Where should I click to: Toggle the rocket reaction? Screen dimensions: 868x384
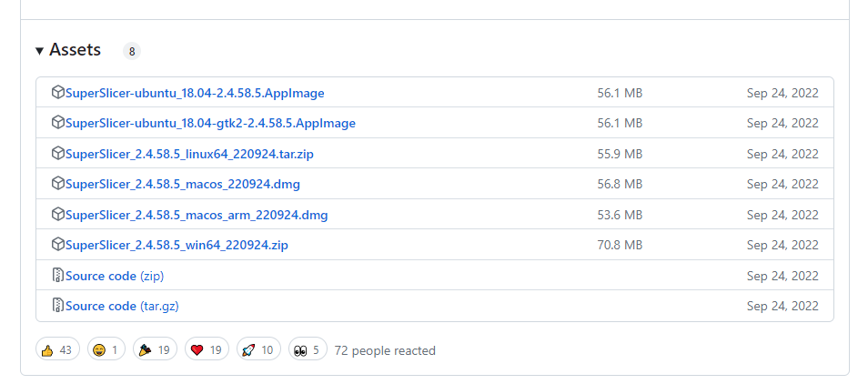tap(258, 349)
